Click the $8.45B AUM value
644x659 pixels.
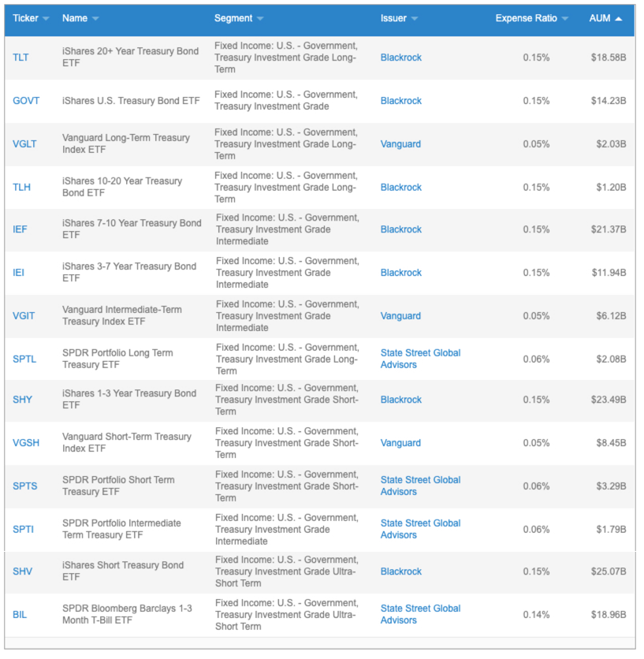[611, 443]
